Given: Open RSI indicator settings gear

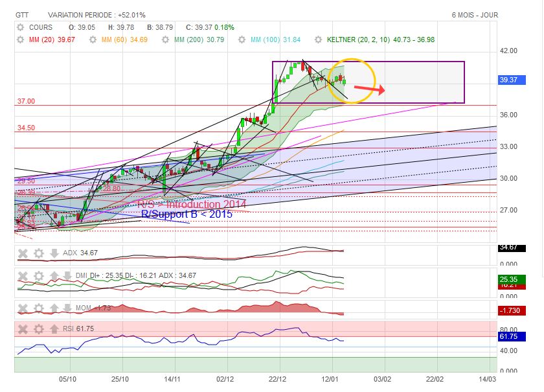Looking at the screenshot, I should pos(38,329).
